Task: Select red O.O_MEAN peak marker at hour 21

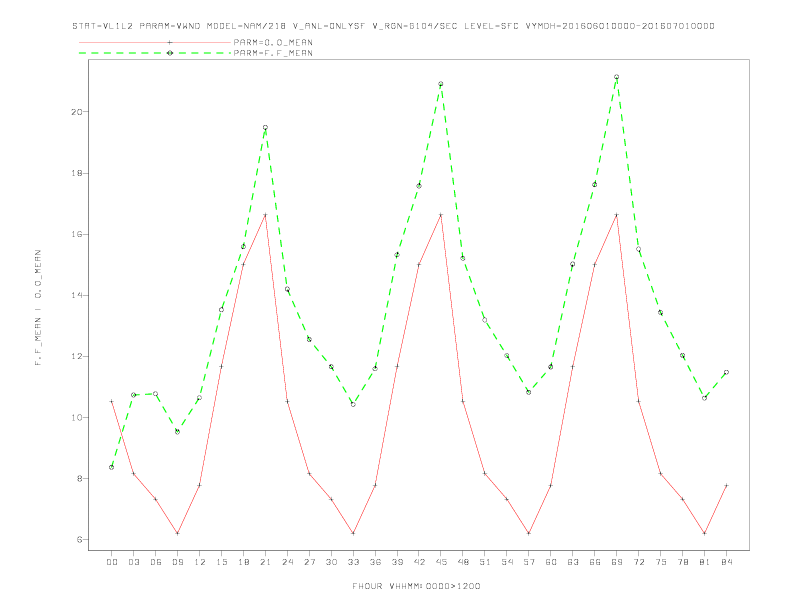Action: pyautogui.click(x=265, y=215)
